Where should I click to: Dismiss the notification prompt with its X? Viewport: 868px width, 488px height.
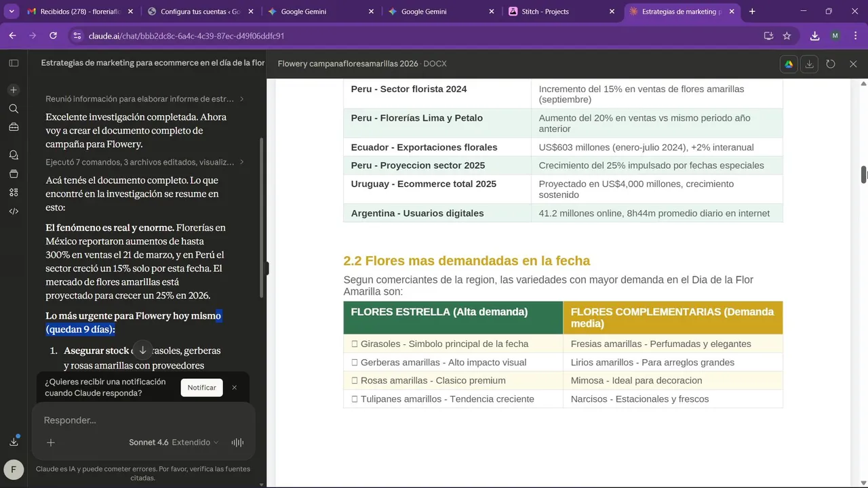pos(235,388)
